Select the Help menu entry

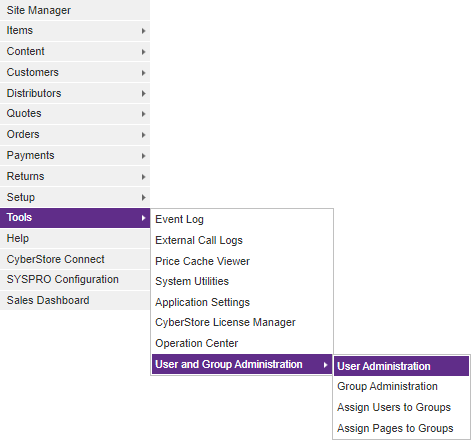[75, 239]
